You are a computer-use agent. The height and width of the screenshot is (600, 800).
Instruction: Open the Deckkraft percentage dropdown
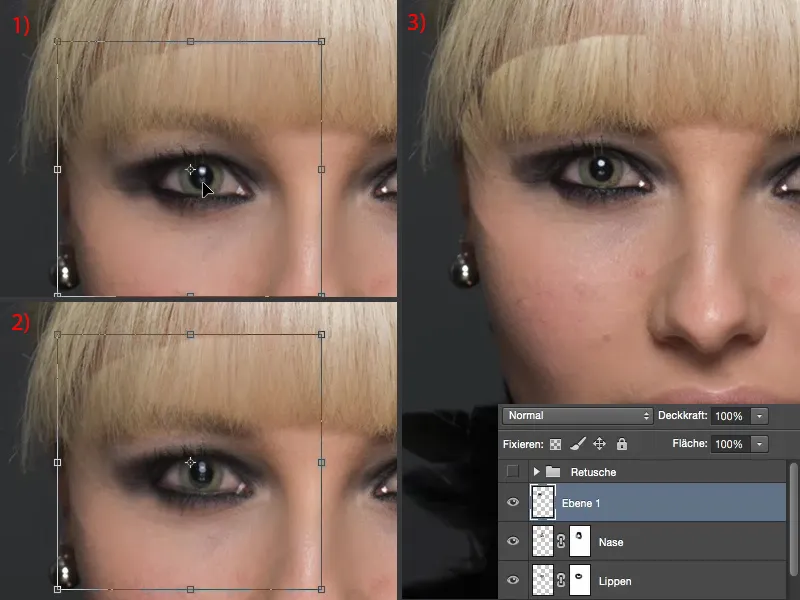point(759,416)
